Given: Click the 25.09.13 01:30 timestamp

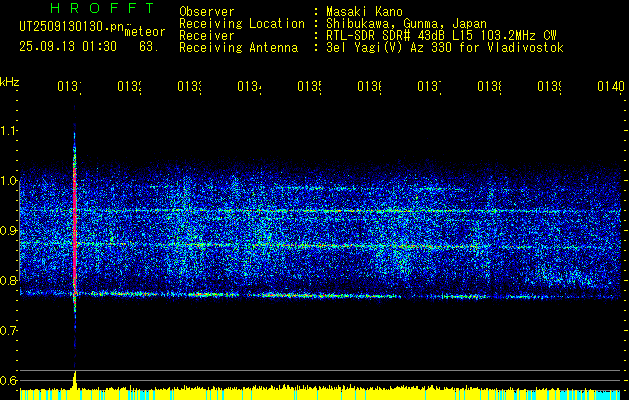Looking at the screenshot, I should pos(68,47).
